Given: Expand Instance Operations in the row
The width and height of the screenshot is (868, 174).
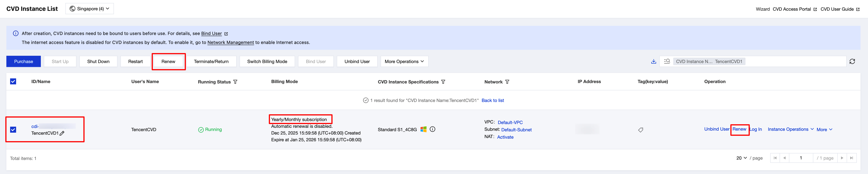Looking at the screenshot, I should [790, 129].
